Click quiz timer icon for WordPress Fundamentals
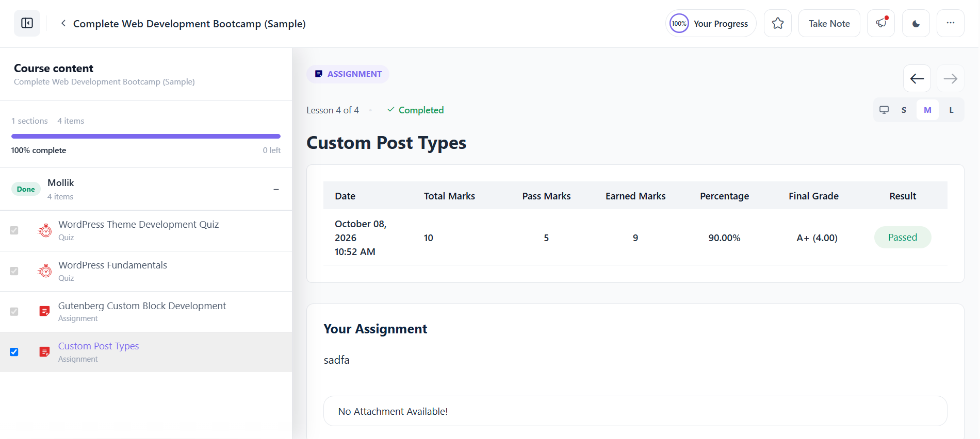Viewport: 980px width, 439px height. [45, 271]
